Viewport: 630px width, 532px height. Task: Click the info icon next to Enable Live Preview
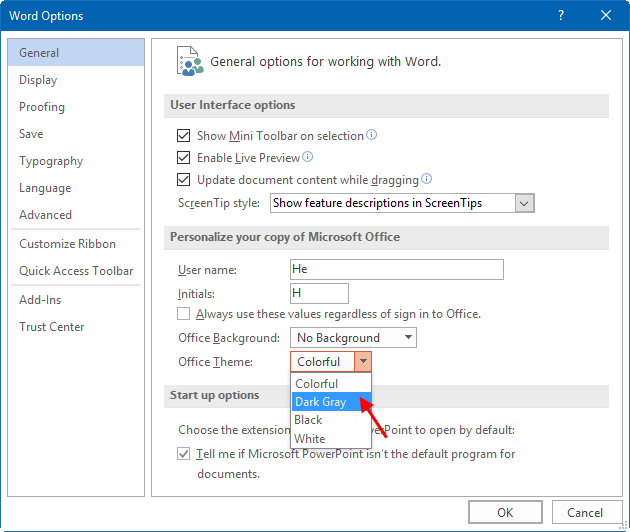(307, 157)
